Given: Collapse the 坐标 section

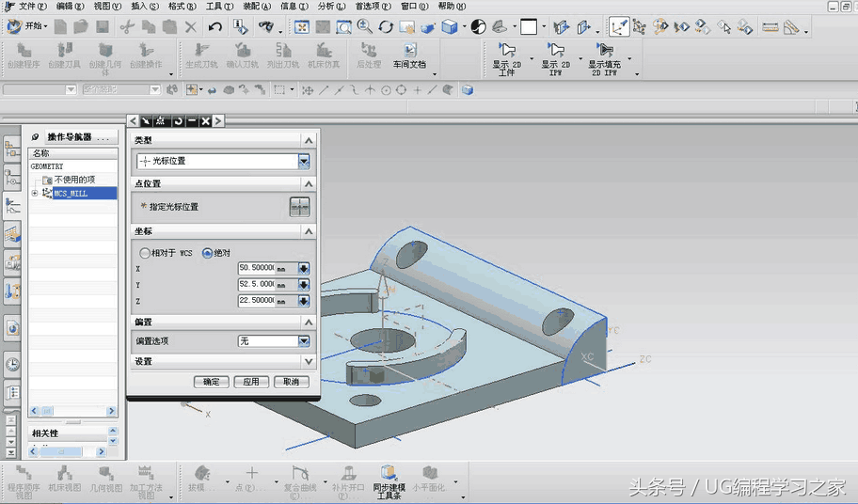Looking at the screenshot, I should click(309, 231).
